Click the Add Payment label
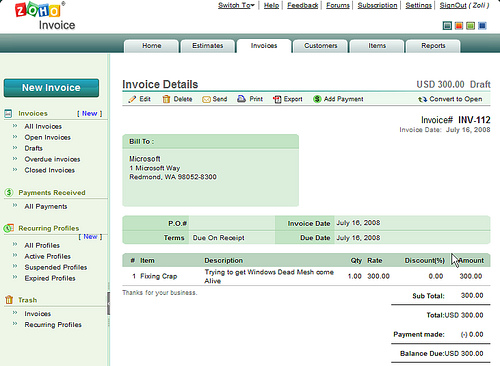The width and height of the screenshot is (500, 366). [343, 99]
